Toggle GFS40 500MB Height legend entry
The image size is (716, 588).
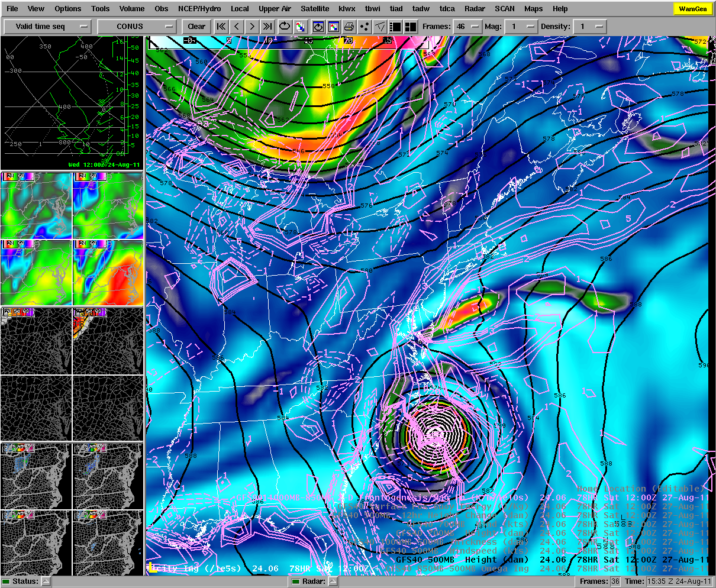[551, 560]
